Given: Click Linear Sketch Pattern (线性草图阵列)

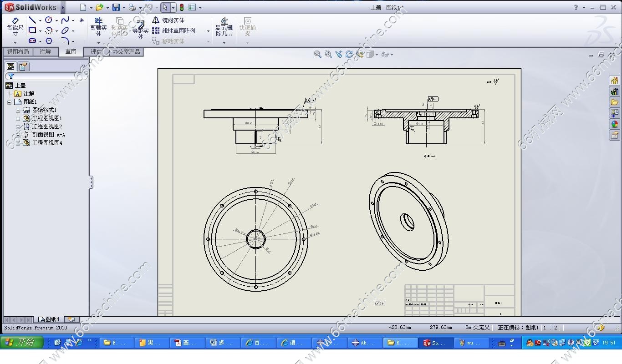Looking at the screenshot, I should click(x=173, y=30).
